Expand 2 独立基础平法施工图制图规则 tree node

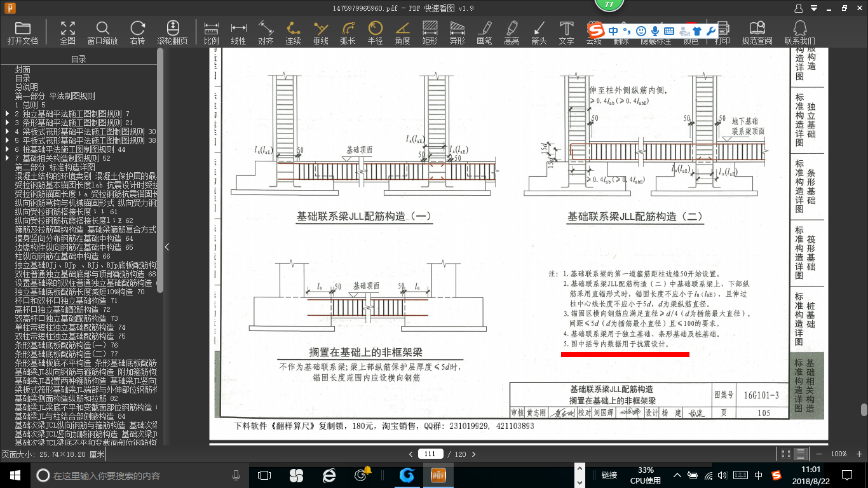click(x=7, y=114)
